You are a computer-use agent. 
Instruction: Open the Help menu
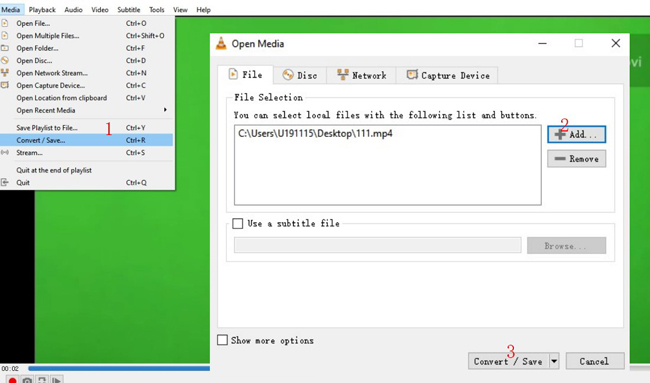pyautogui.click(x=203, y=10)
